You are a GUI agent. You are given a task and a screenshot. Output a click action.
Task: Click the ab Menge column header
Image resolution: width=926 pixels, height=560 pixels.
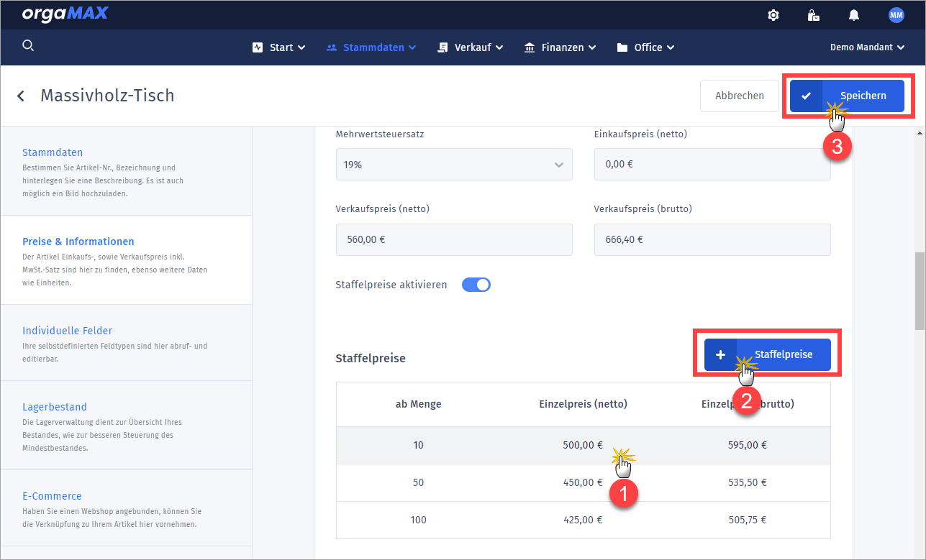click(x=418, y=404)
